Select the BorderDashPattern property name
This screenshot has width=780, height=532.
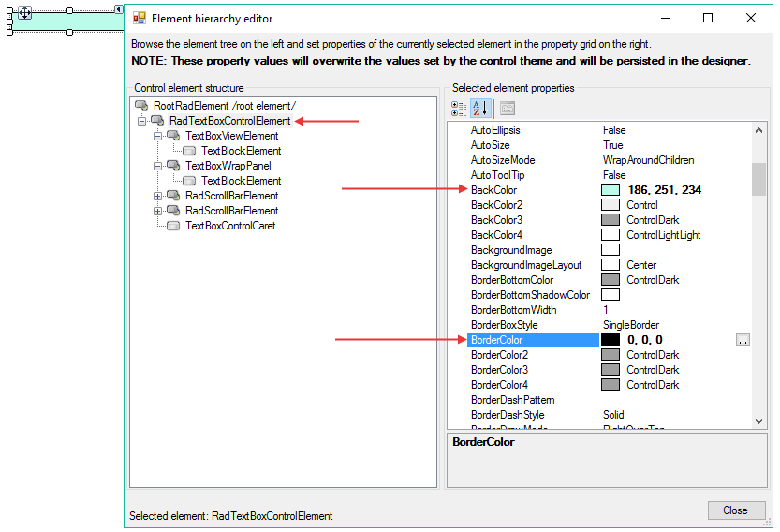pyautogui.click(x=513, y=400)
